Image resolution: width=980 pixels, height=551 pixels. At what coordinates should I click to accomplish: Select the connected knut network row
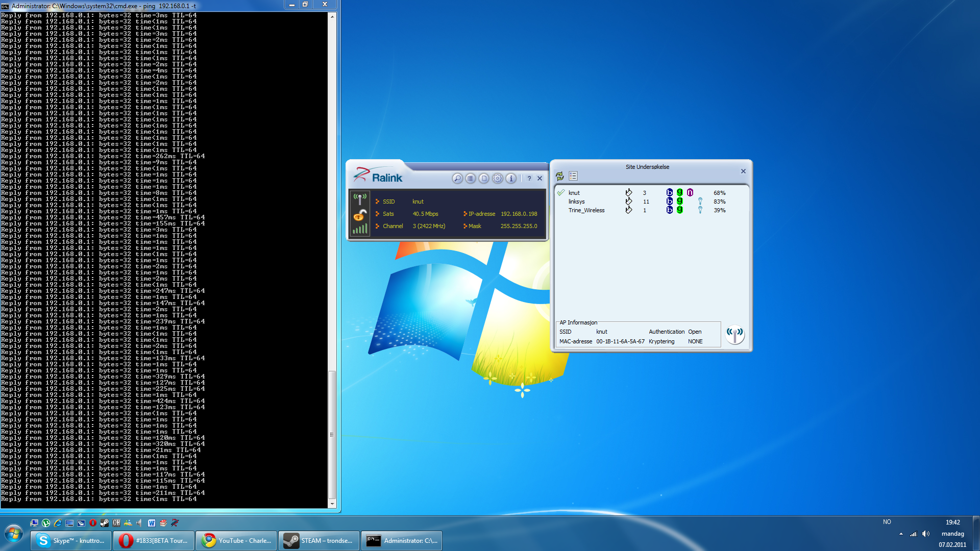[574, 193]
